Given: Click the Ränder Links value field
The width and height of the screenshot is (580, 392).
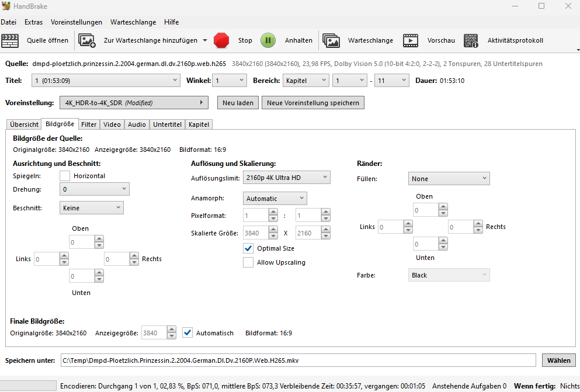Looking at the screenshot, I should coord(391,227).
